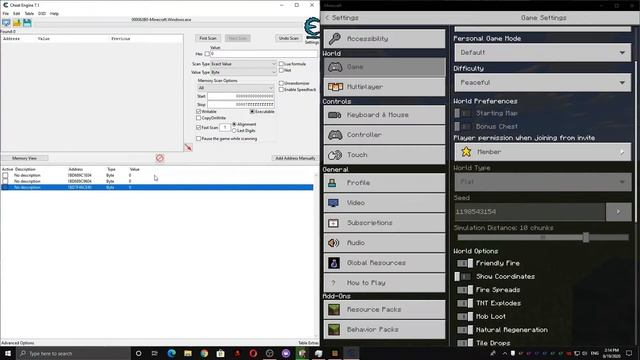Click the Member star icon
The width and height of the screenshot is (640, 360).
point(466,152)
